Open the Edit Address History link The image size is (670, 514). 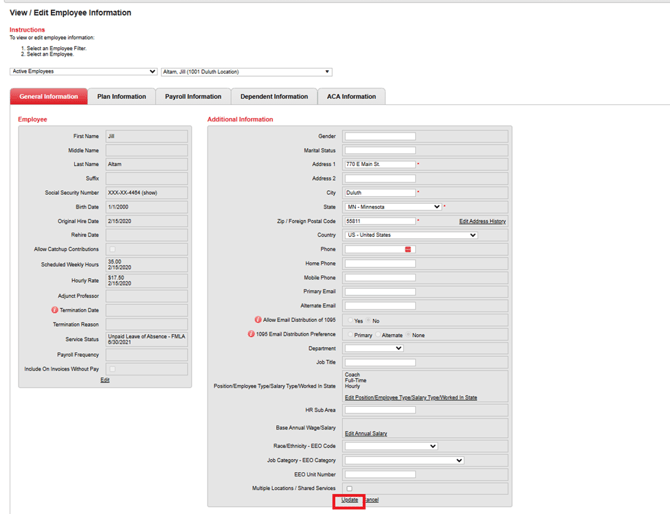482,221
